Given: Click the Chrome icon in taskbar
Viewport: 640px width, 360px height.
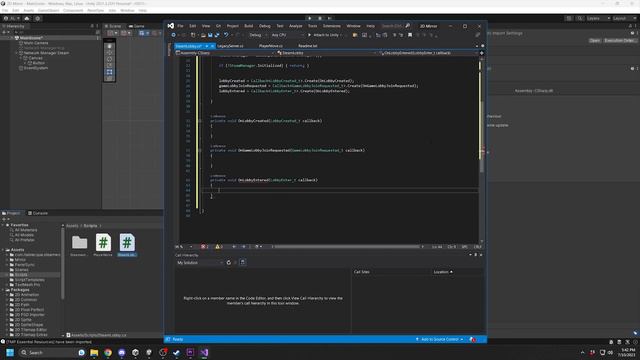Looking at the screenshot, I should (108, 352).
